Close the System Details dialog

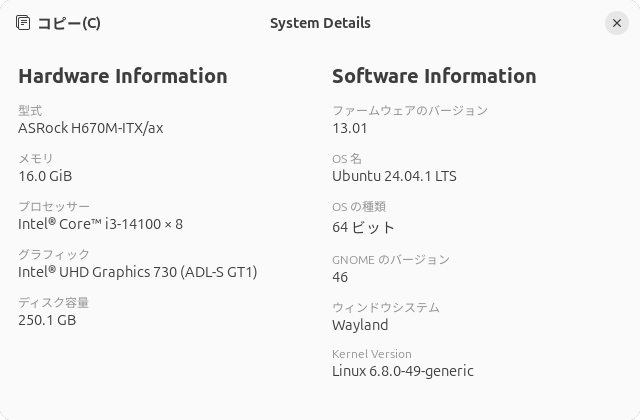click(x=617, y=23)
